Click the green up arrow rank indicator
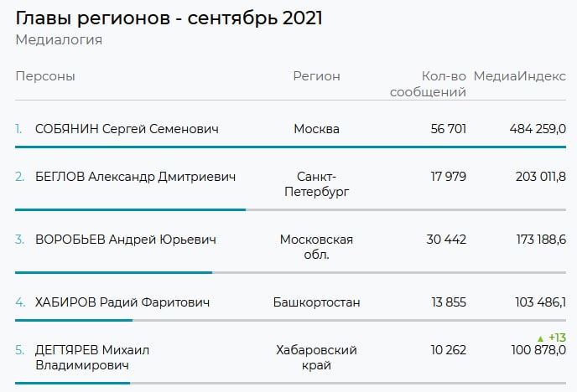Viewport: 577px width, 392px height. 540,338
